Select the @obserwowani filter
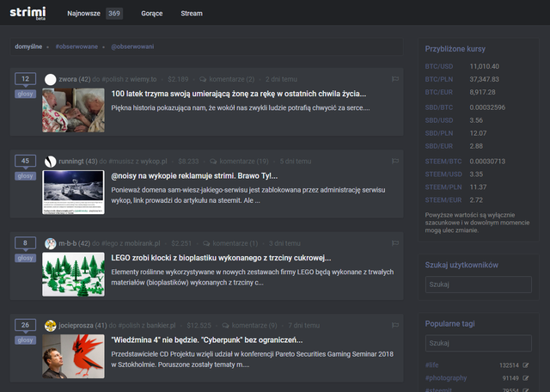Viewport: 550px width, 392px height. (x=132, y=46)
